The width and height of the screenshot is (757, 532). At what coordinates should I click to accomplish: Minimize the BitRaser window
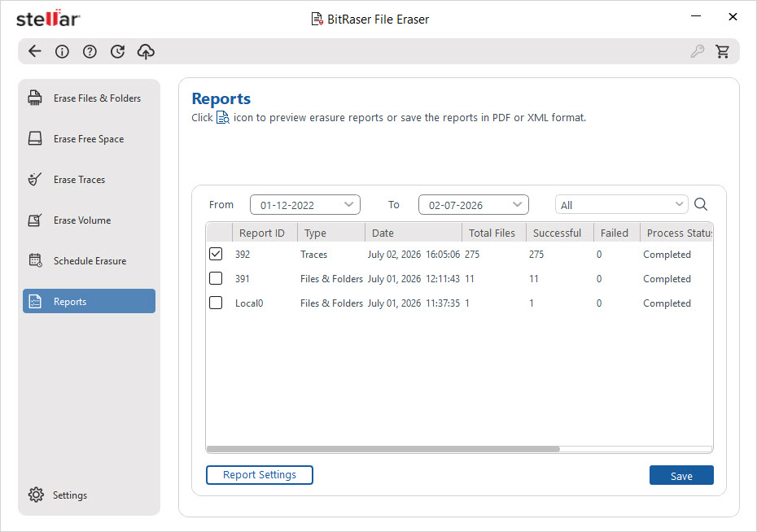coord(696,16)
